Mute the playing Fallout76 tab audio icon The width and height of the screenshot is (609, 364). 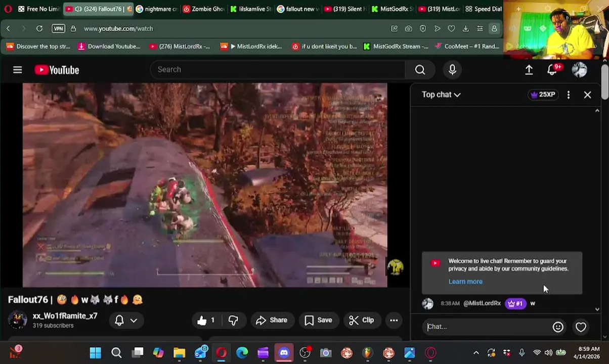point(78,9)
